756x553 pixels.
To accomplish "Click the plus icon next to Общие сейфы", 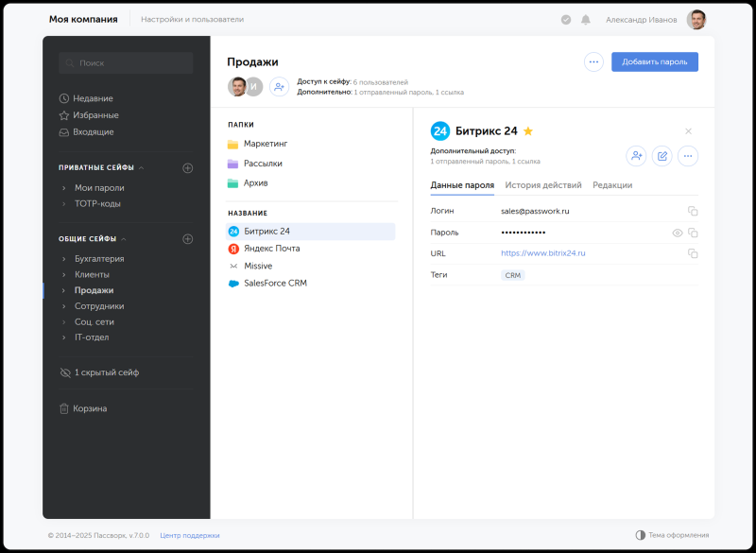I will [187, 239].
